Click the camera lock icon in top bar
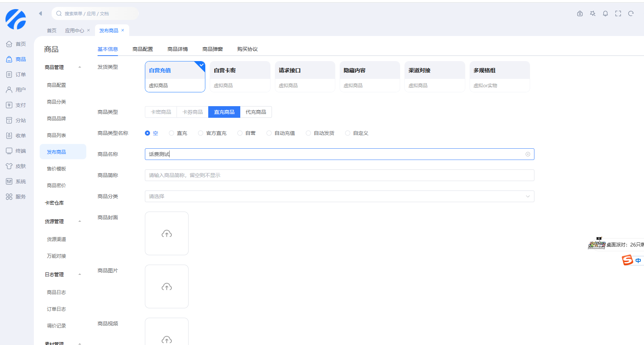 580,13
